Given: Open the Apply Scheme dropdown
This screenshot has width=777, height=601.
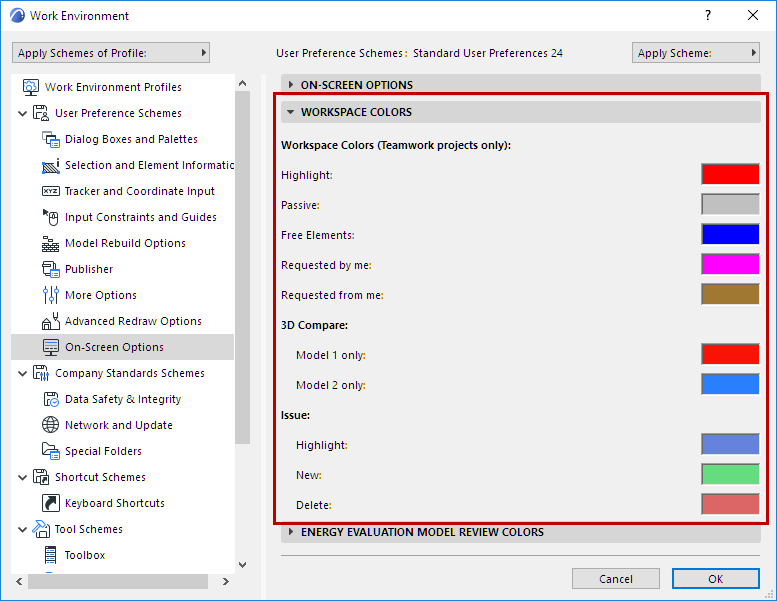Looking at the screenshot, I should (696, 53).
